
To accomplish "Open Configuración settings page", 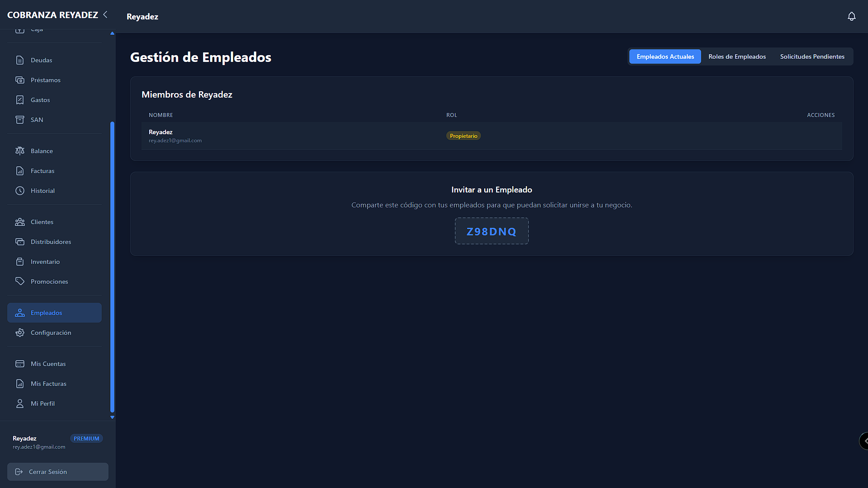I will (x=54, y=333).
